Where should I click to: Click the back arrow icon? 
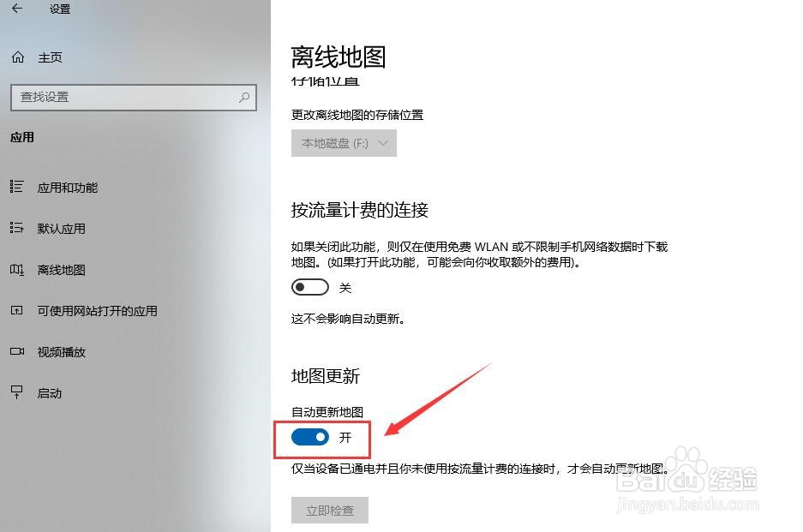[x=17, y=9]
